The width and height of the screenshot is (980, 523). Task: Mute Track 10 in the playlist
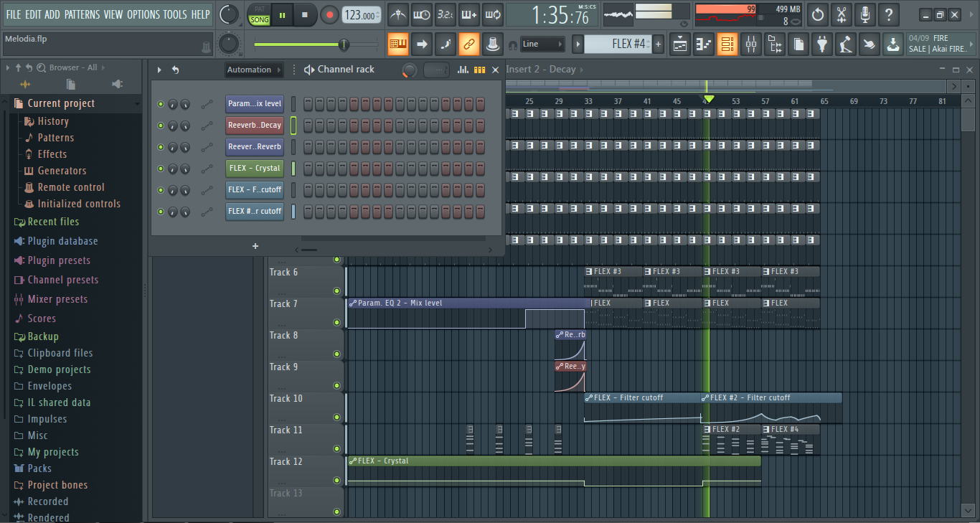point(336,417)
